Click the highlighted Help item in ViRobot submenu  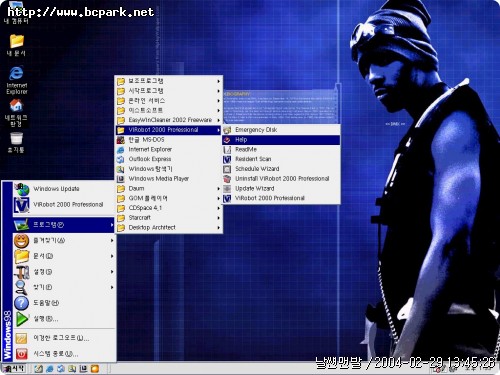point(281,140)
